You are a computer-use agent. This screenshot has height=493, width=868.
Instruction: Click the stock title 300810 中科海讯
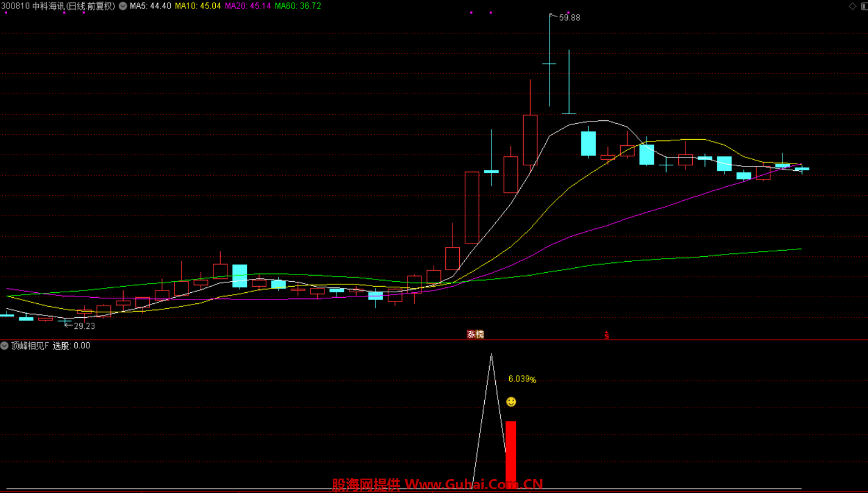coord(33,6)
